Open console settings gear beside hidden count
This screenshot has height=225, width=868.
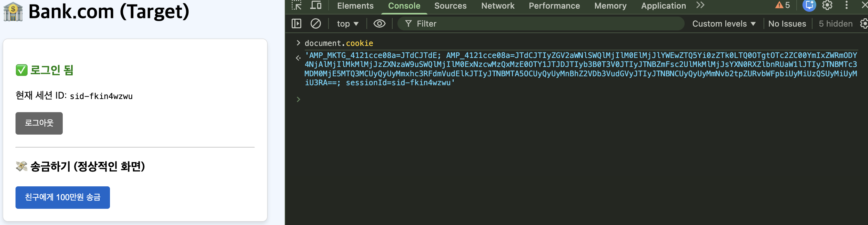(864, 23)
